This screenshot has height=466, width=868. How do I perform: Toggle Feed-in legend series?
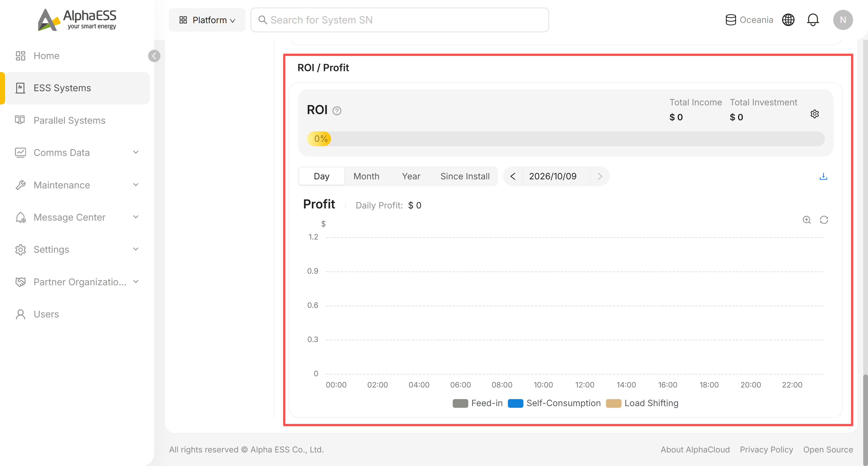478,403
